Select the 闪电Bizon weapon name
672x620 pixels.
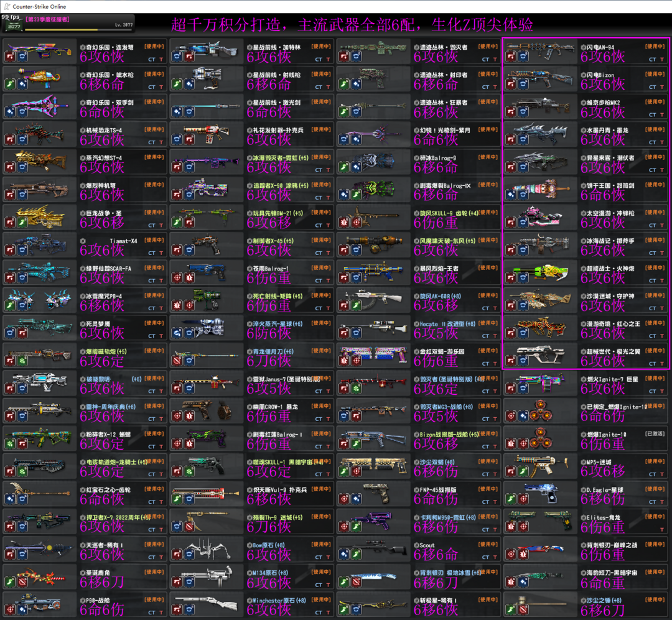click(x=599, y=75)
